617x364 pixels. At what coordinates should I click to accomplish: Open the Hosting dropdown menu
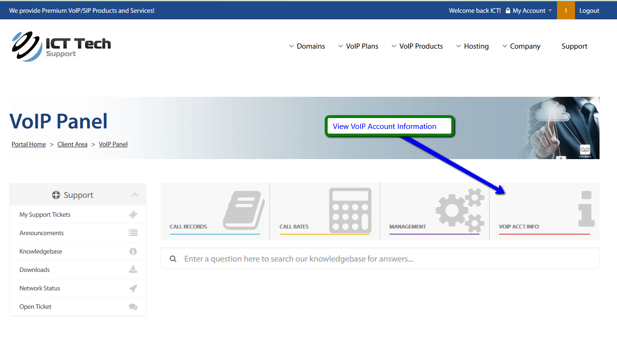pyautogui.click(x=472, y=46)
